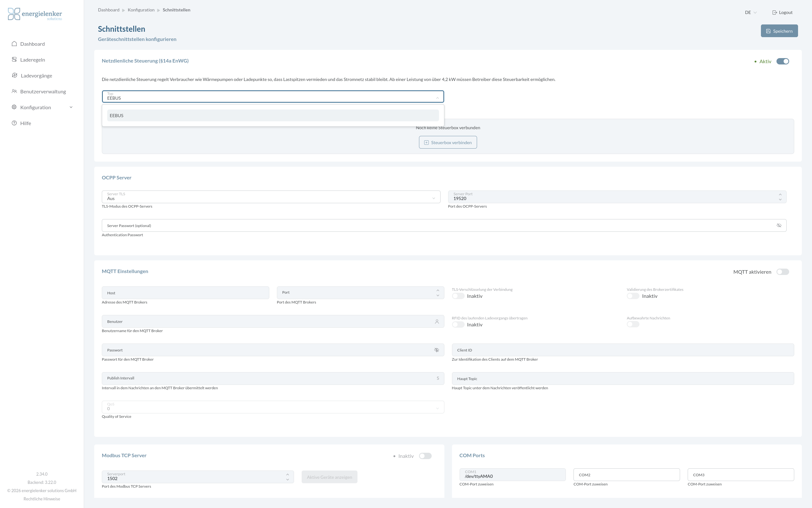Increase the MQTT Port value
Screen dimensions: 812x508
tap(437, 290)
